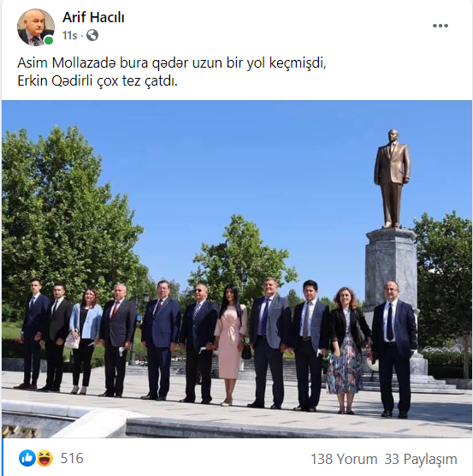Open the three-dot post options menu

tap(440, 26)
